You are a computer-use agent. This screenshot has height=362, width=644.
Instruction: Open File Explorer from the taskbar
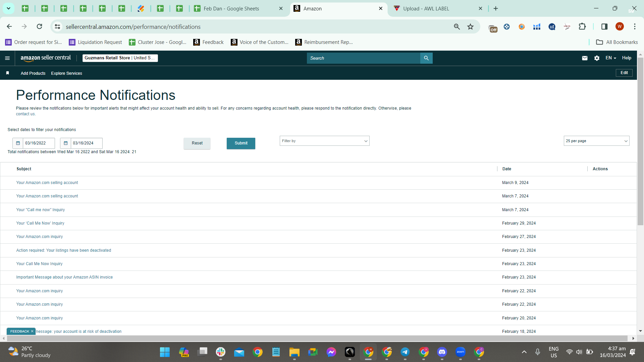294,352
